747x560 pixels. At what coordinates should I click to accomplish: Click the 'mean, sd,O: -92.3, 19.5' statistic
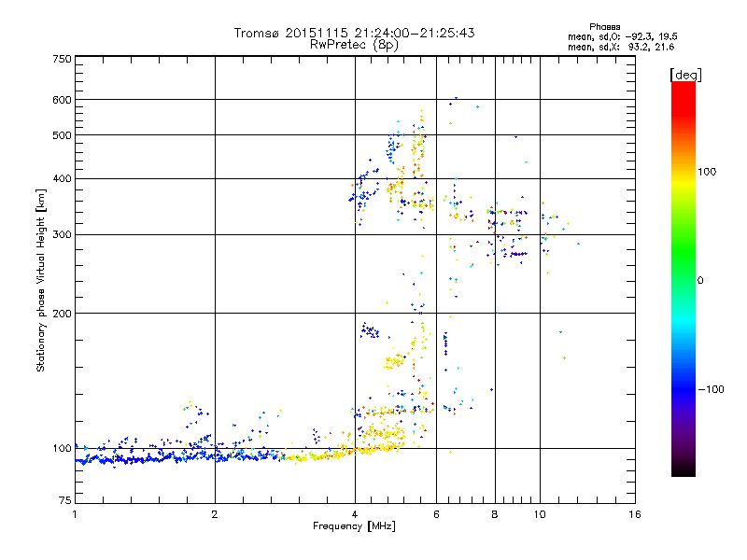[x=623, y=36]
